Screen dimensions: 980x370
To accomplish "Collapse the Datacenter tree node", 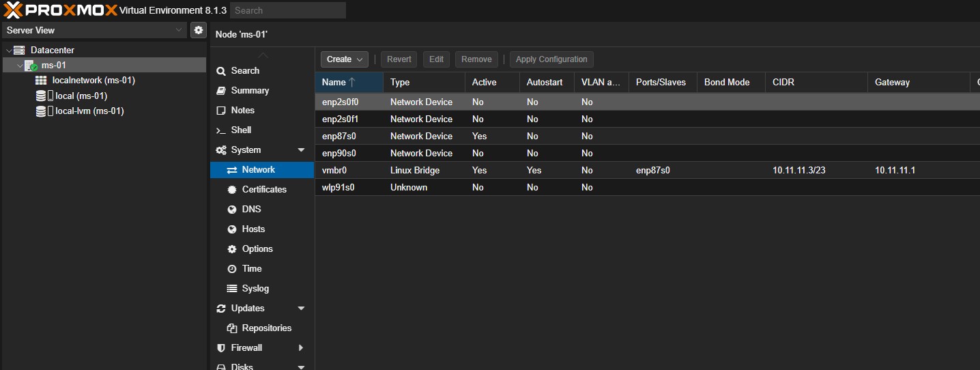I will point(8,51).
